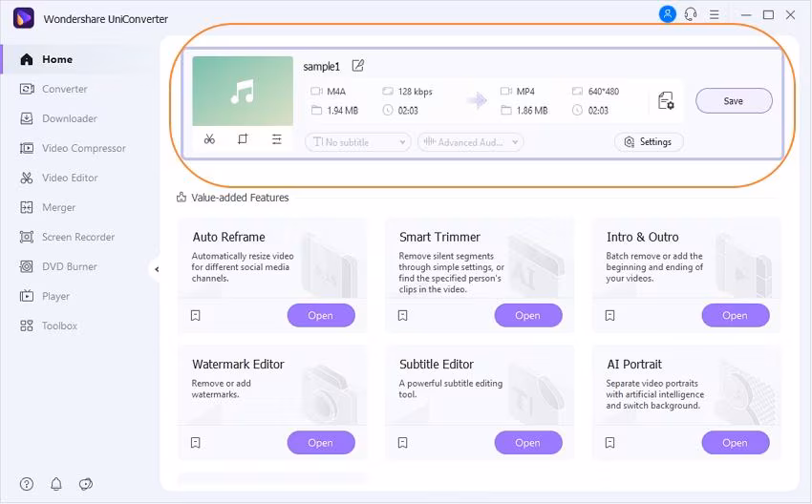The height and width of the screenshot is (504, 812).
Task: Collapse the sidebar with arrow handle
Action: point(157,269)
